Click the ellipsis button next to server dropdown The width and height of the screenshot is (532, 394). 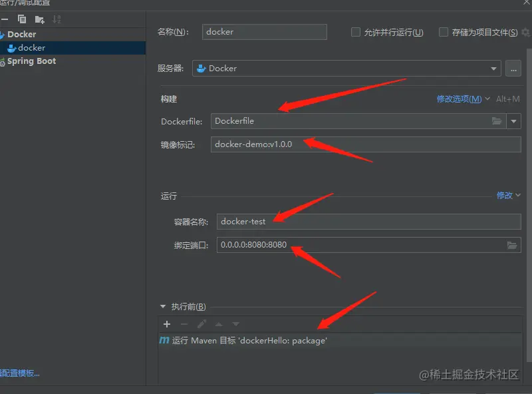pyautogui.click(x=513, y=69)
